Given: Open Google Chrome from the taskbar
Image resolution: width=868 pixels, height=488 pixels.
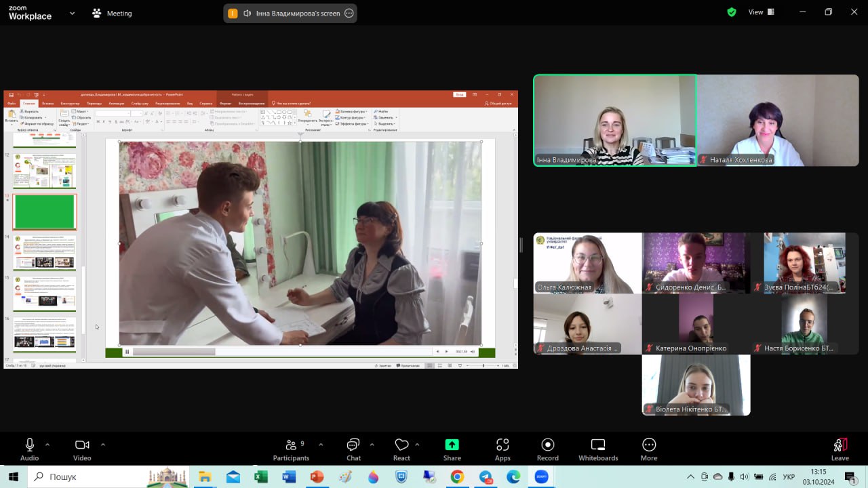Looking at the screenshot, I should [x=457, y=476].
